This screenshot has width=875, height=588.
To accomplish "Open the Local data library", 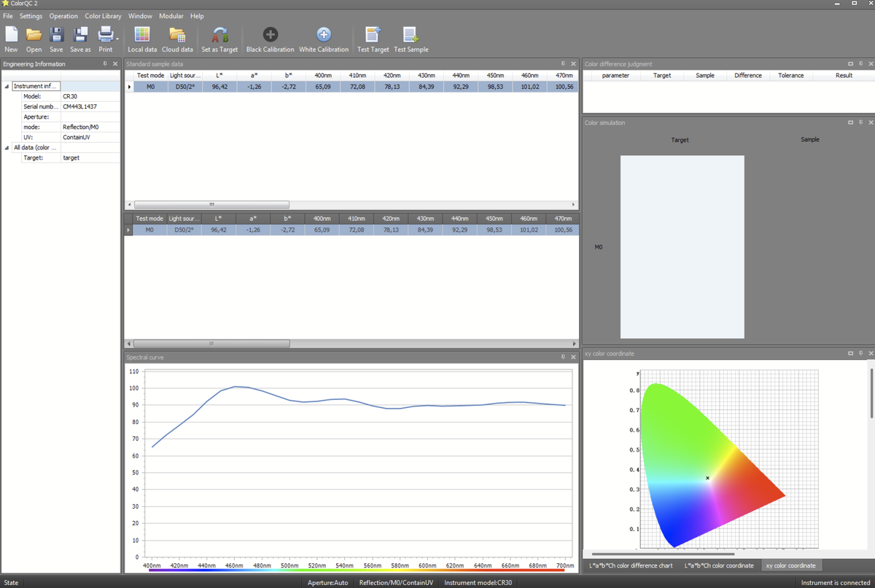I will (142, 35).
